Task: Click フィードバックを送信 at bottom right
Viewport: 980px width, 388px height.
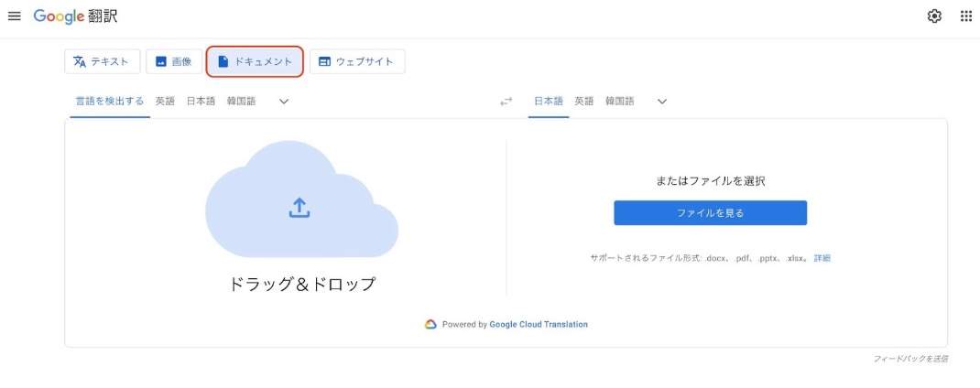Action: tap(910, 359)
